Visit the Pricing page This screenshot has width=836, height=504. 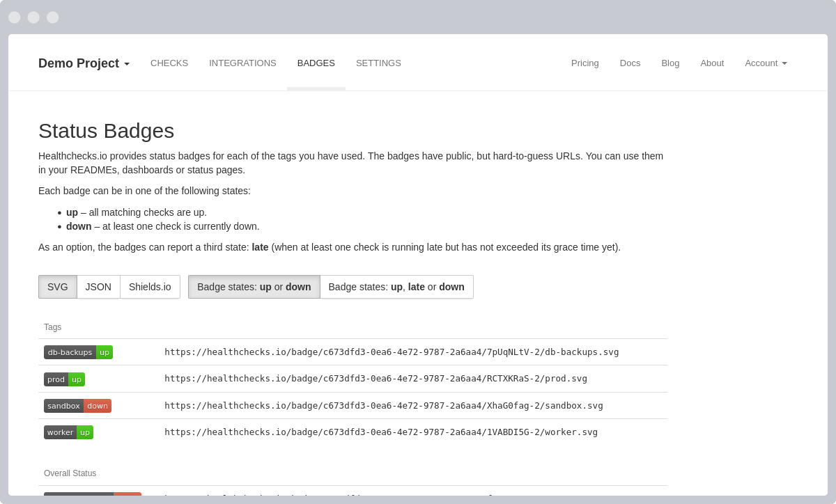[x=585, y=63]
